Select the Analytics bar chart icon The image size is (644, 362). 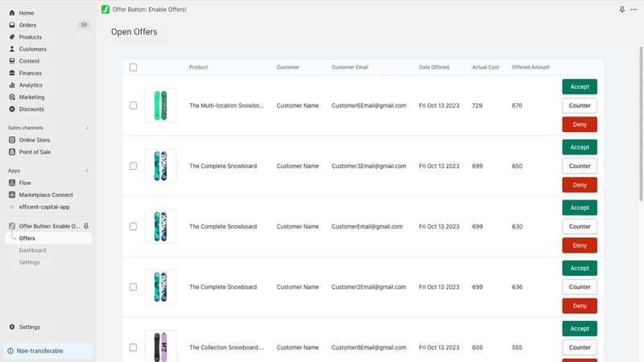(x=12, y=85)
